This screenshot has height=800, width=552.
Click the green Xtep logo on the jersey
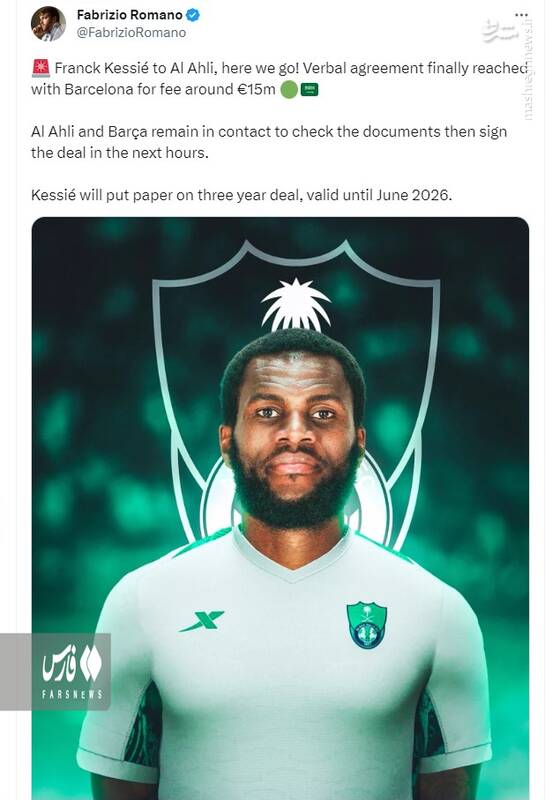click(202, 620)
